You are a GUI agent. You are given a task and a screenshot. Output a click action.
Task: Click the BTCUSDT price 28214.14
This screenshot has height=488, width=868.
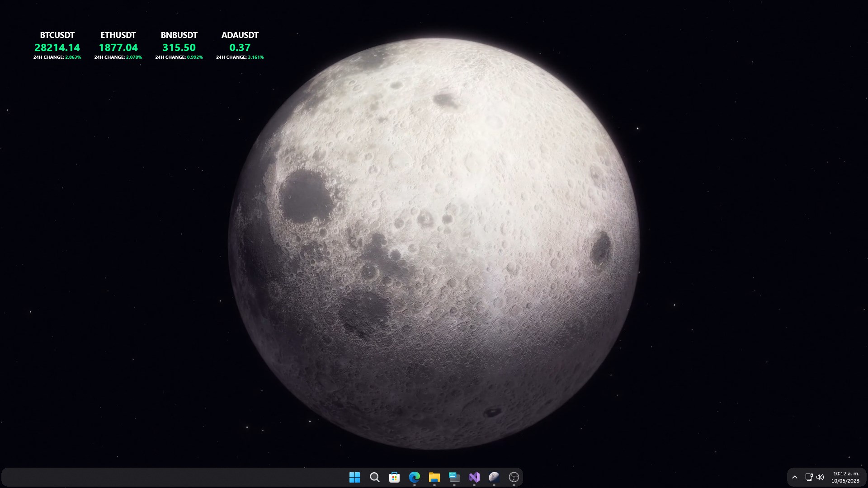(57, 47)
